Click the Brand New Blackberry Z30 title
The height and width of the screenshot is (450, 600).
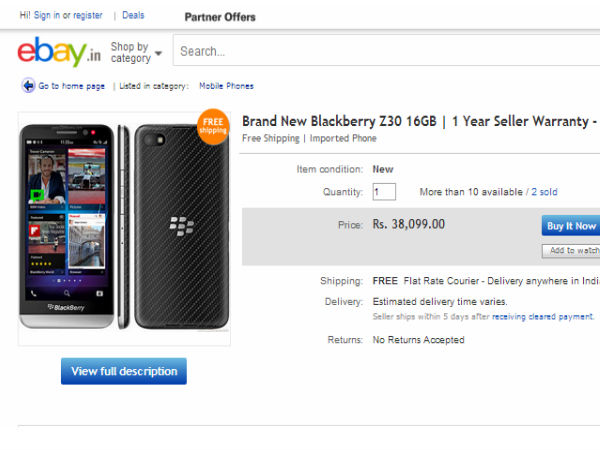(420, 121)
